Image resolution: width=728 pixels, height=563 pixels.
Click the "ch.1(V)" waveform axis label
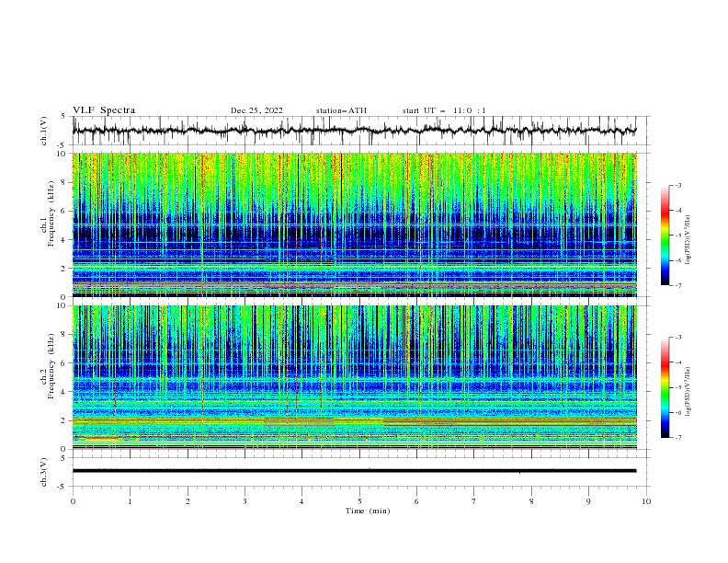coord(44,131)
